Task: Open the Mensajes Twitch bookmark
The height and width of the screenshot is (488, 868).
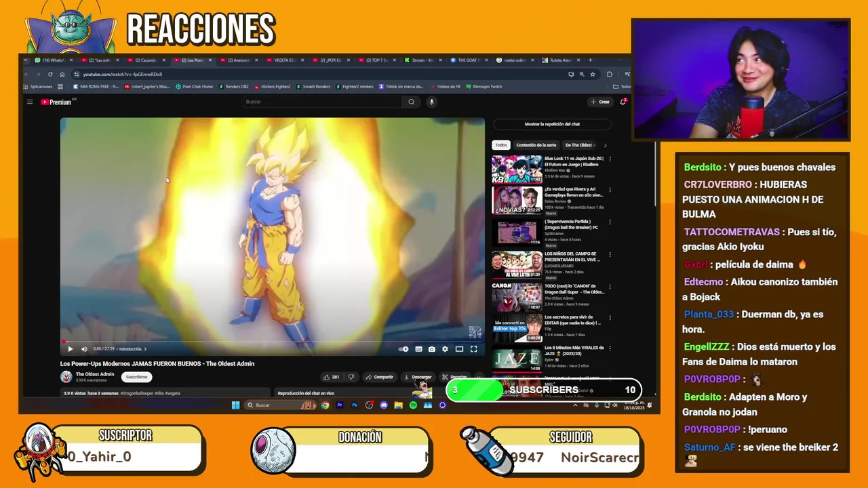Action: click(x=484, y=87)
